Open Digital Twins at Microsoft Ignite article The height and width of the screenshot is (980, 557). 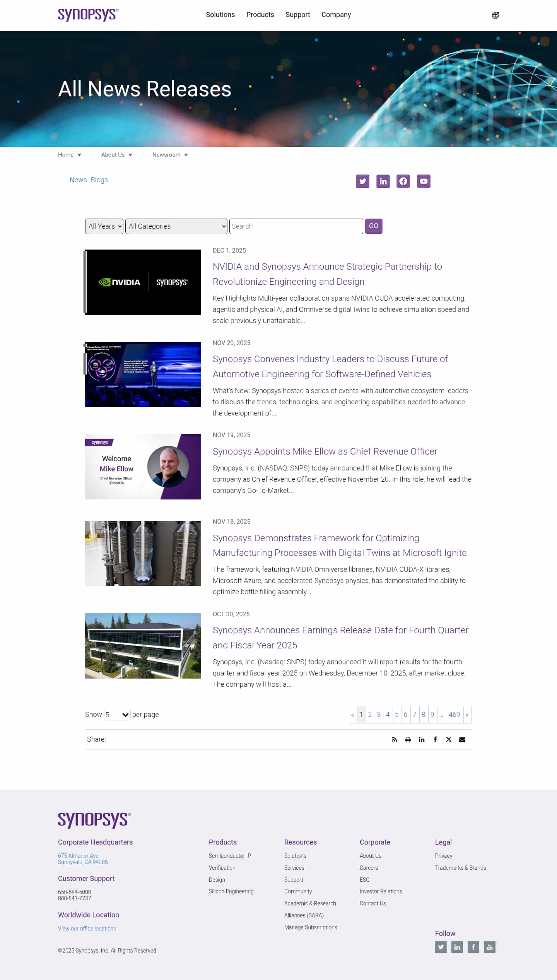(340, 546)
